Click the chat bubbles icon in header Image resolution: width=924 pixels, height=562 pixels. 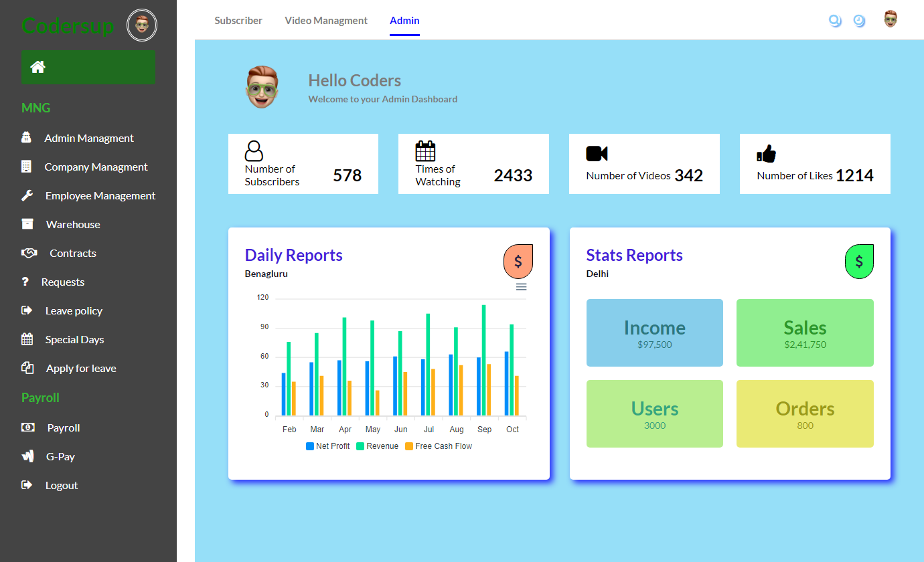tap(835, 21)
